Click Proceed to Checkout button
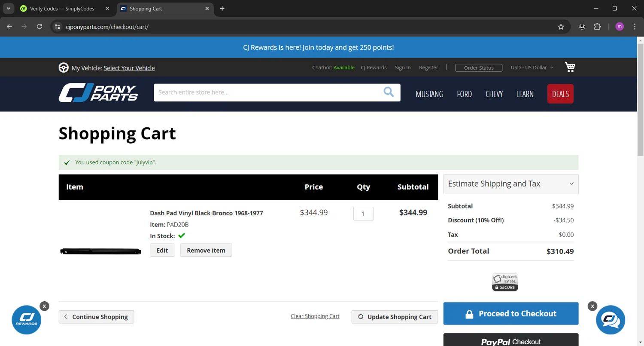 point(511,314)
